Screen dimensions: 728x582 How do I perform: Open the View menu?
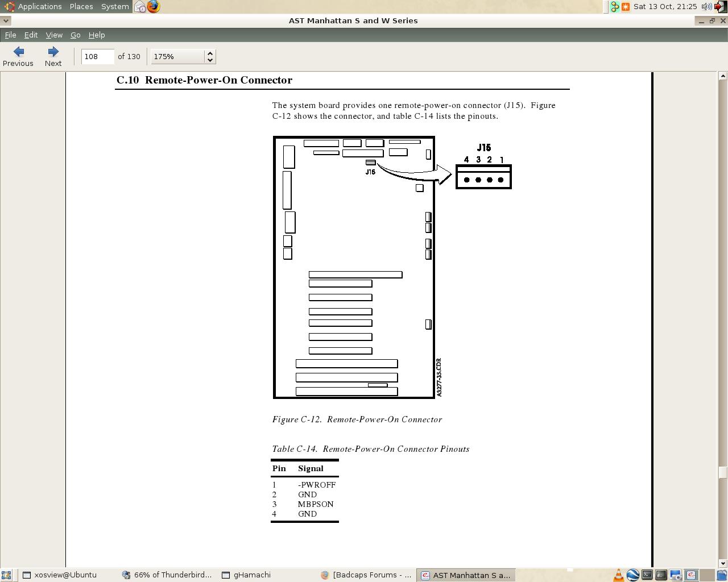[x=54, y=35]
